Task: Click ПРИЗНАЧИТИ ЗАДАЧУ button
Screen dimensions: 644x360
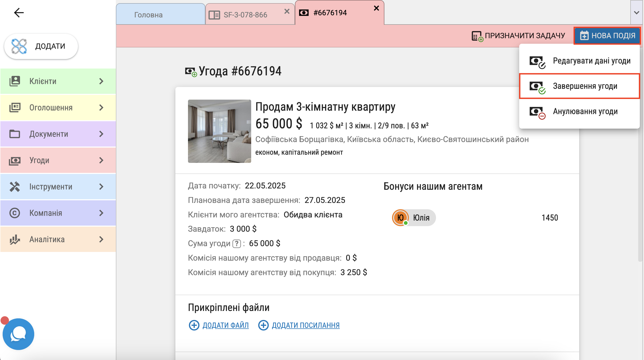Action: [x=518, y=36]
